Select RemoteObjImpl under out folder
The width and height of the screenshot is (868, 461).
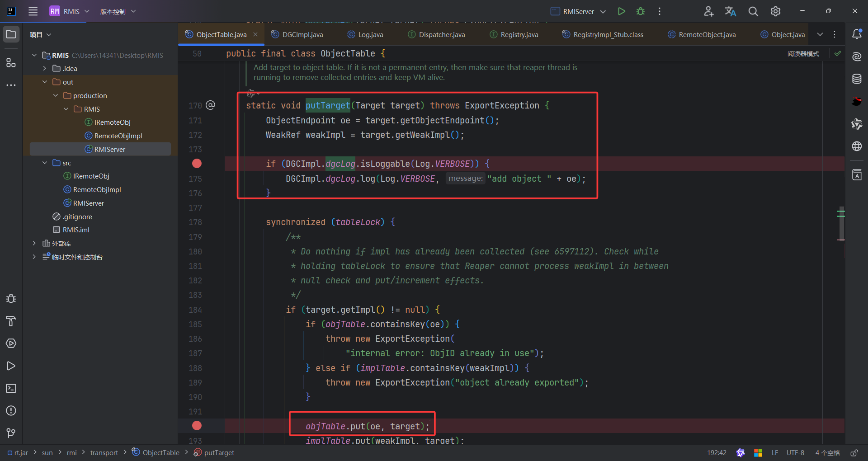coord(113,136)
